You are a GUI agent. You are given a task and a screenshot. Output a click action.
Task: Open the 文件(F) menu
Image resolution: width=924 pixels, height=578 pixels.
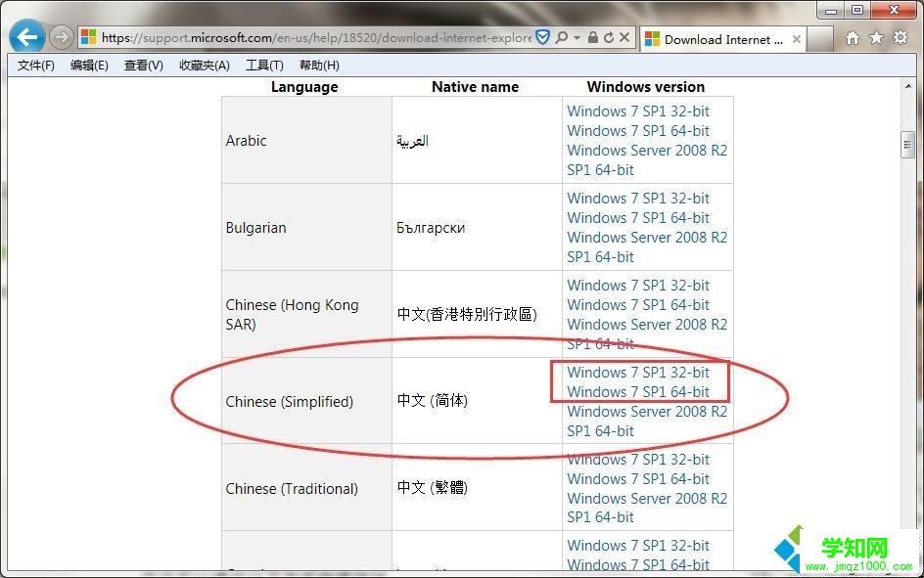(x=33, y=66)
